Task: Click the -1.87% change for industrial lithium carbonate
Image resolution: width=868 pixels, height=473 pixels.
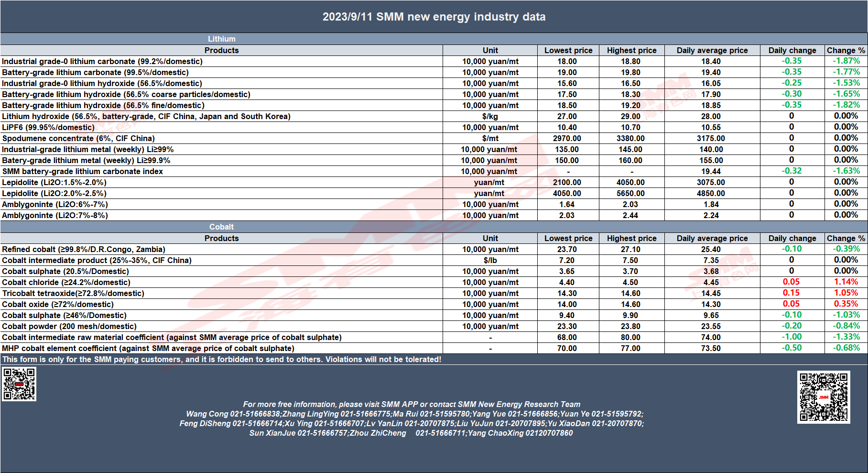Action: click(x=846, y=61)
